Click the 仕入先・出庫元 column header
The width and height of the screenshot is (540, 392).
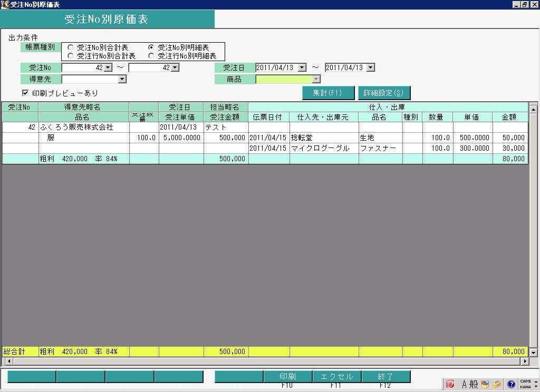click(x=324, y=117)
